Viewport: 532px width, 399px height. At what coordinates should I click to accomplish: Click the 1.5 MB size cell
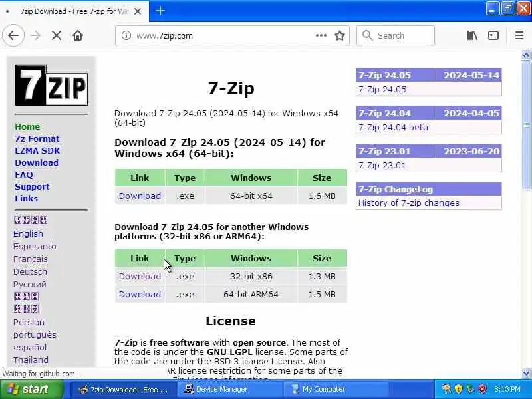(x=322, y=294)
